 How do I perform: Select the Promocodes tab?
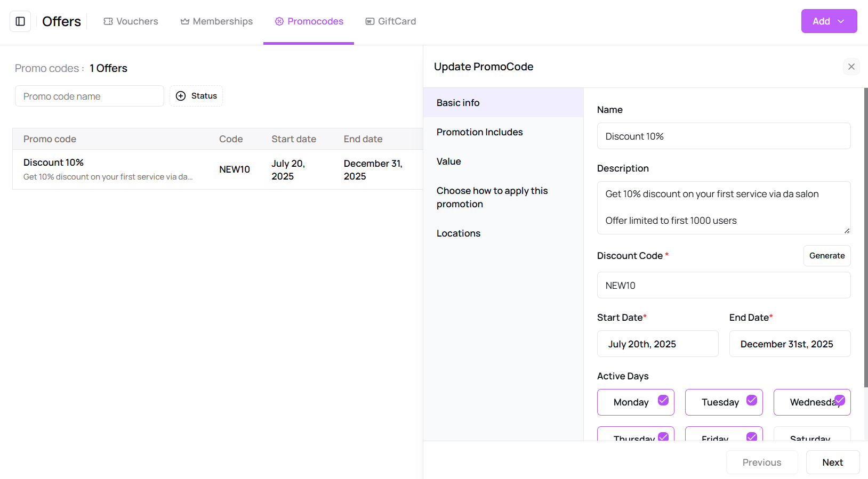coord(309,21)
